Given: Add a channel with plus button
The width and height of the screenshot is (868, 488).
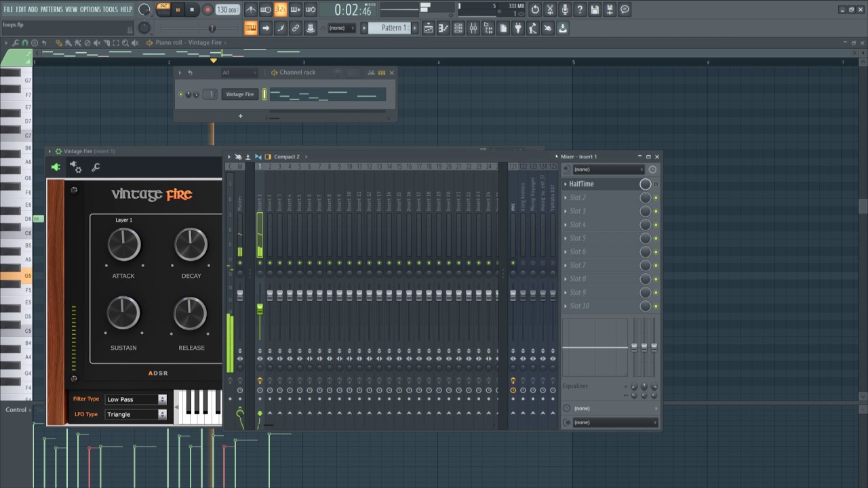Looking at the screenshot, I should (x=240, y=116).
